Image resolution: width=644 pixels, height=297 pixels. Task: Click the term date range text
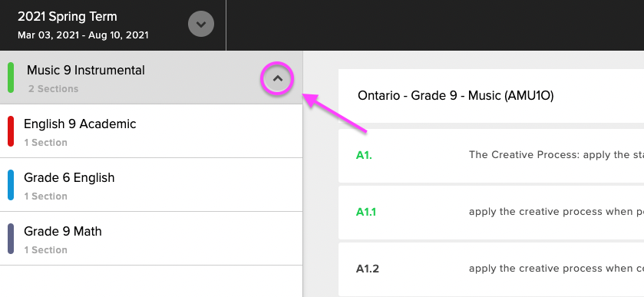(x=83, y=35)
